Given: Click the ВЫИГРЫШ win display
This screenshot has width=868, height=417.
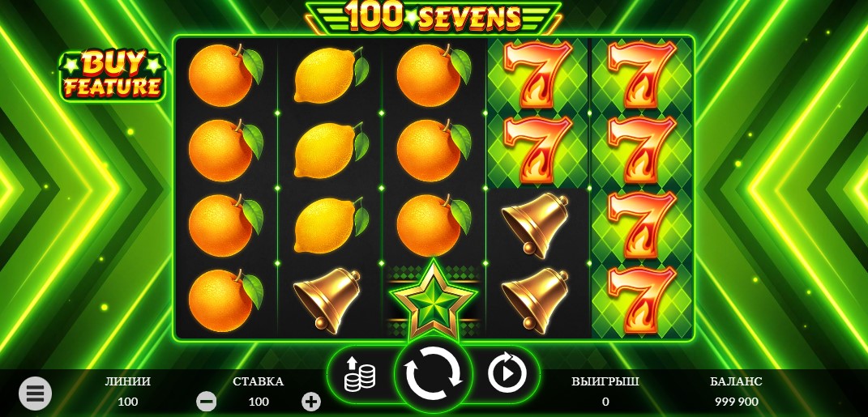Looking at the screenshot, I should 605,391.
